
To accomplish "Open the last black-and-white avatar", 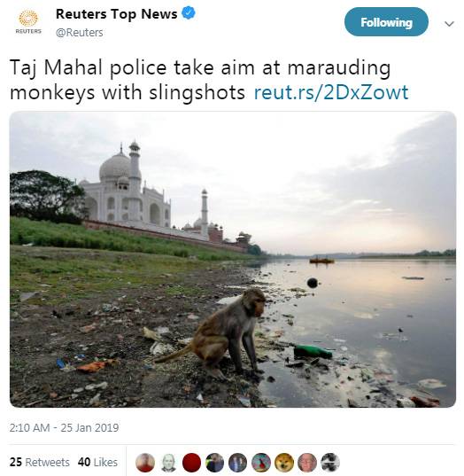I will coord(330,463).
